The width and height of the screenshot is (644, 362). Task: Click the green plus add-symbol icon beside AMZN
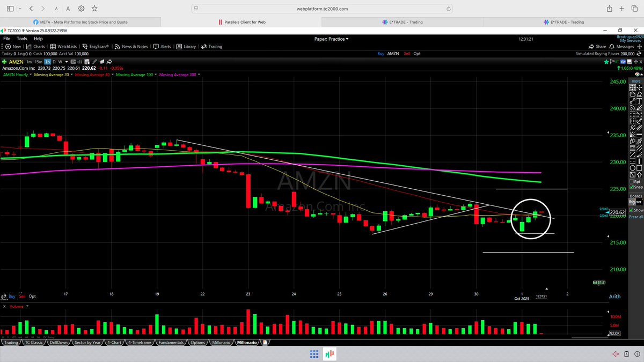coord(4,62)
